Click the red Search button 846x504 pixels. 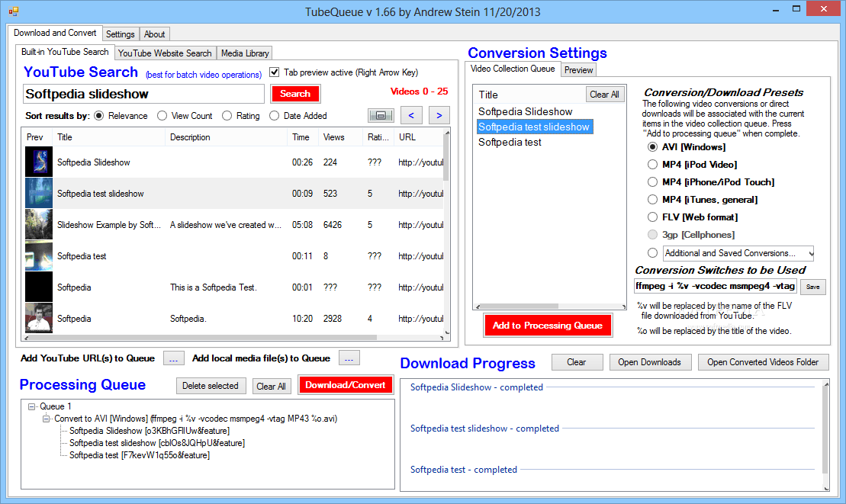[295, 94]
